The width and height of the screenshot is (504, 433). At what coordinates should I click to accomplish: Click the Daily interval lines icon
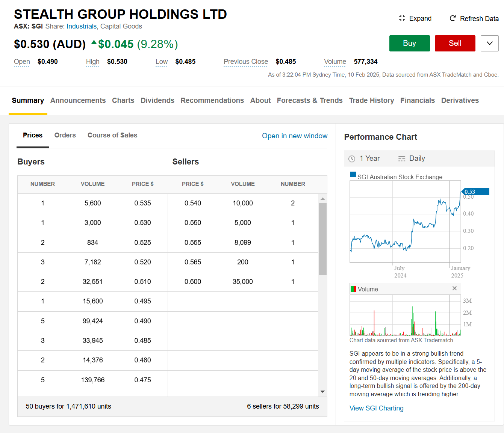coord(401,159)
